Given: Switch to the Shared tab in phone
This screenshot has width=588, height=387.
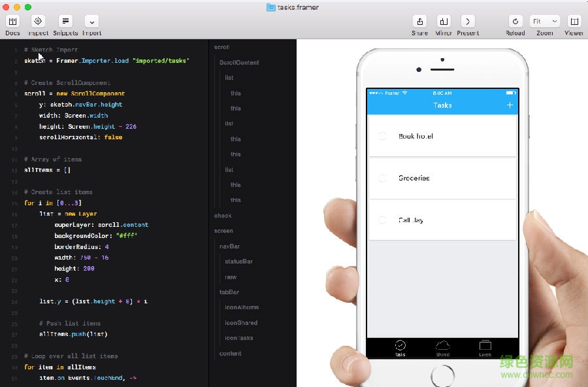Looking at the screenshot, I should [442, 347].
